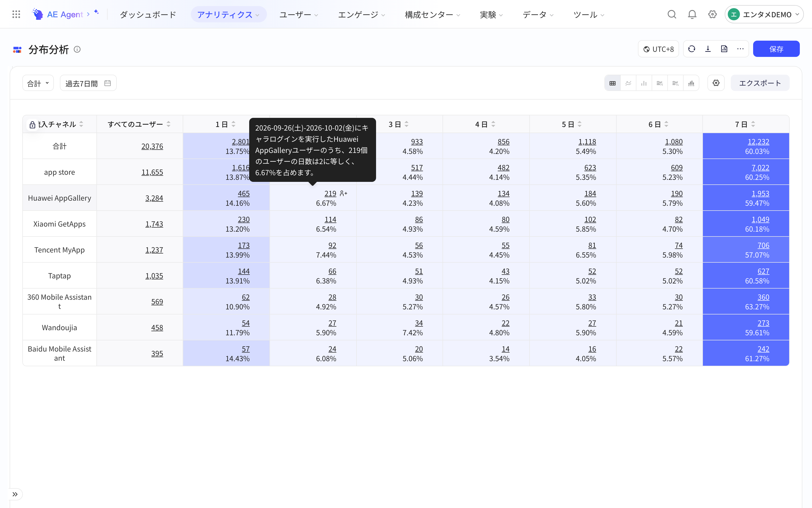The width and height of the screenshot is (812, 508).
Task: Click the AE Agent logo
Action: click(x=58, y=14)
